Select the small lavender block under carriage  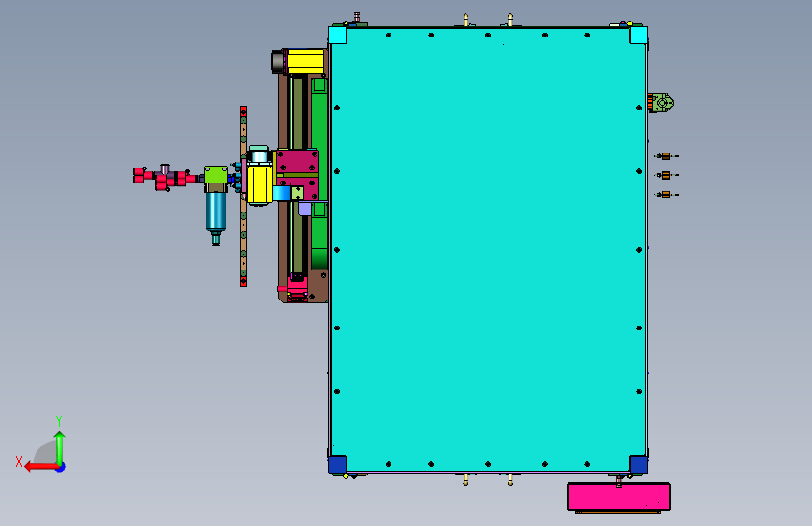pyautogui.click(x=304, y=209)
